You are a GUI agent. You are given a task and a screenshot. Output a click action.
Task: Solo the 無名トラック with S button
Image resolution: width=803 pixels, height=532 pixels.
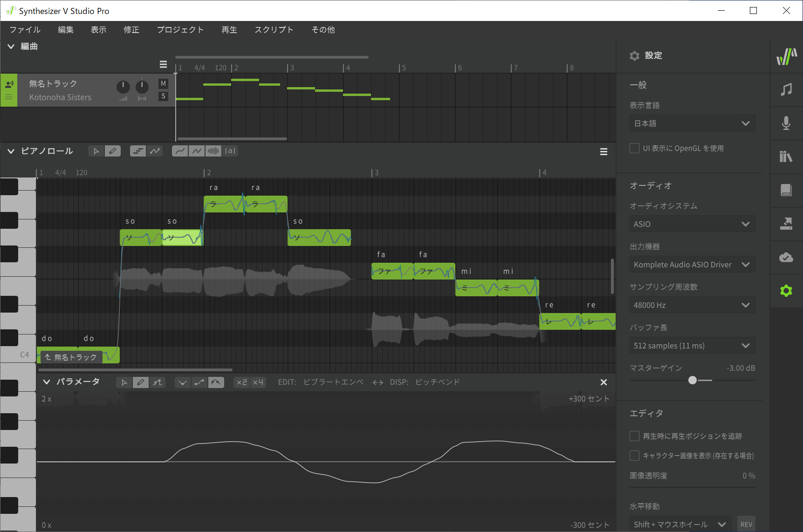163,96
